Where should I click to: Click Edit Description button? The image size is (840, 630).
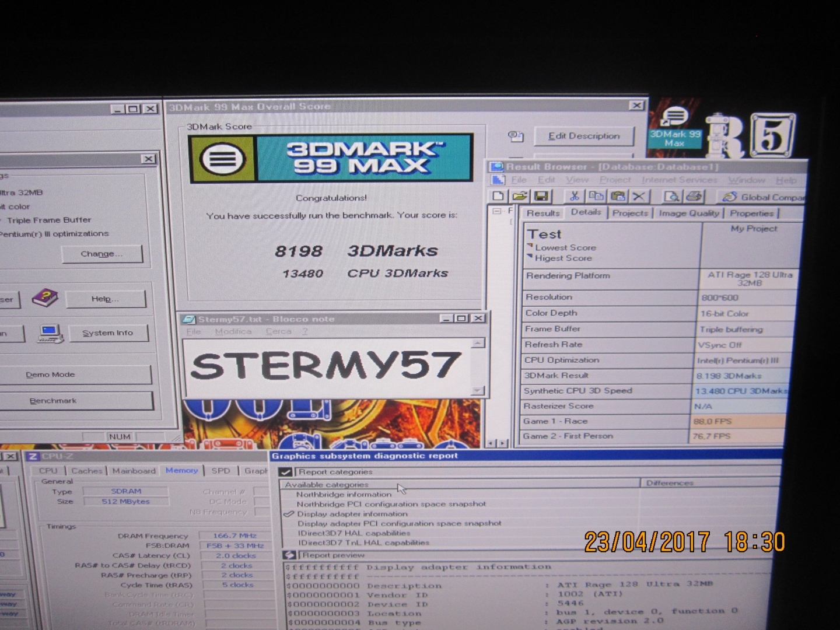[584, 136]
